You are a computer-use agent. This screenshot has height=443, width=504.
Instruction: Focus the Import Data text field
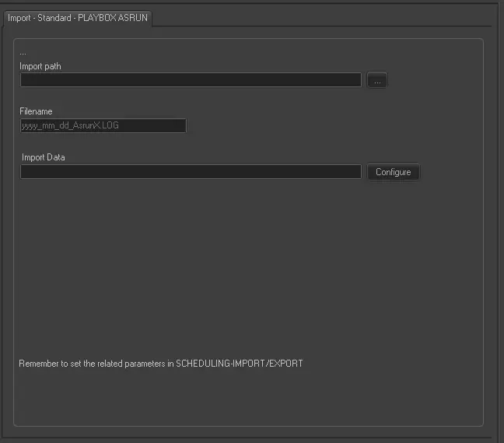[191, 172]
